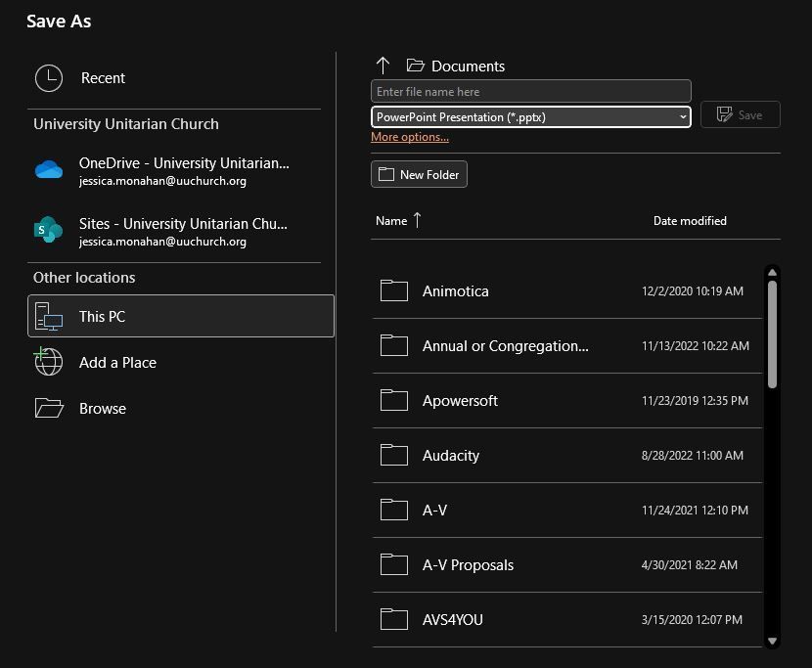Image resolution: width=812 pixels, height=668 pixels.
Task: Select the Apowersoft folder name
Action: pos(460,401)
